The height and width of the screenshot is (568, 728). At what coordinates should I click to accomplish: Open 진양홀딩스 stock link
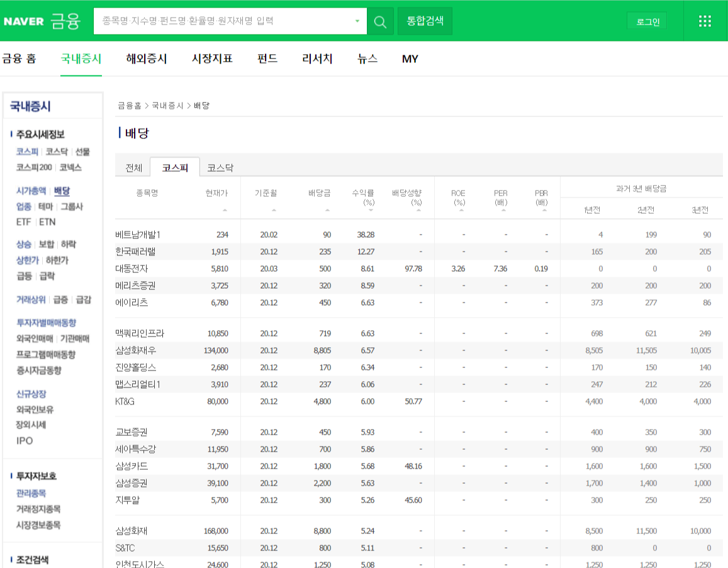(x=135, y=367)
